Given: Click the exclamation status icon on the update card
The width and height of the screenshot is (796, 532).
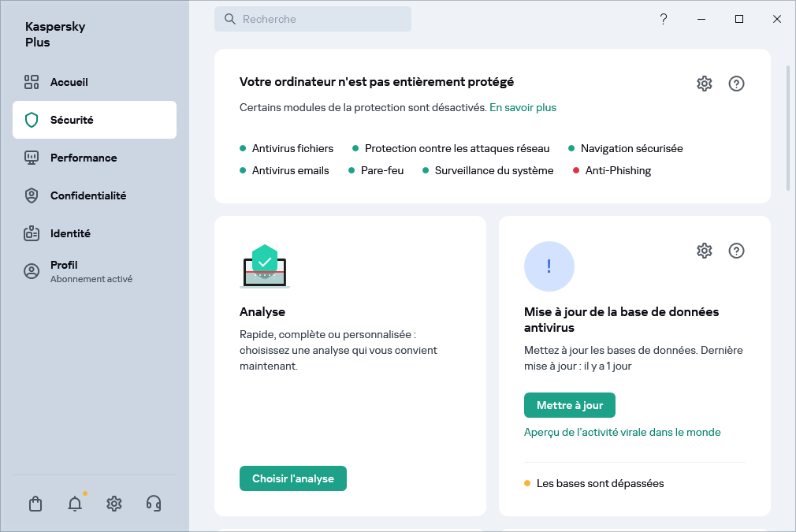Looking at the screenshot, I should click(x=549, y=266).
